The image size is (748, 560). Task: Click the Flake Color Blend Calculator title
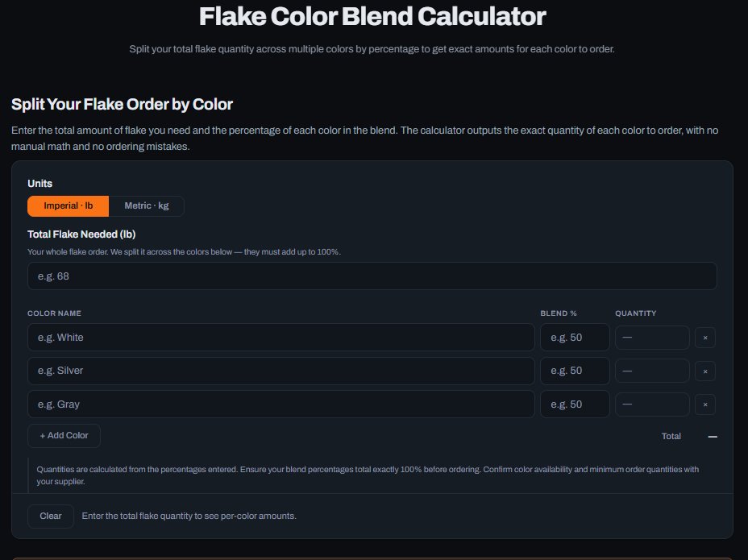click(x=372, y=16)
